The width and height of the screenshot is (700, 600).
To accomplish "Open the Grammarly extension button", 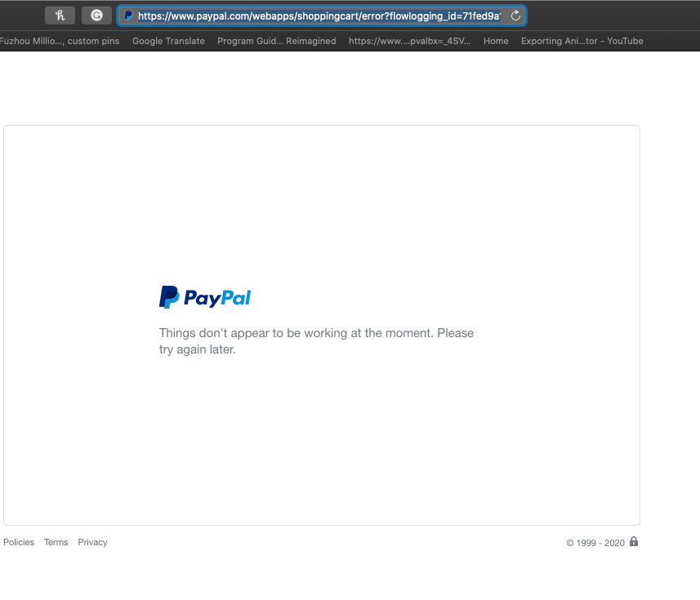I will [x=96, y=16].
